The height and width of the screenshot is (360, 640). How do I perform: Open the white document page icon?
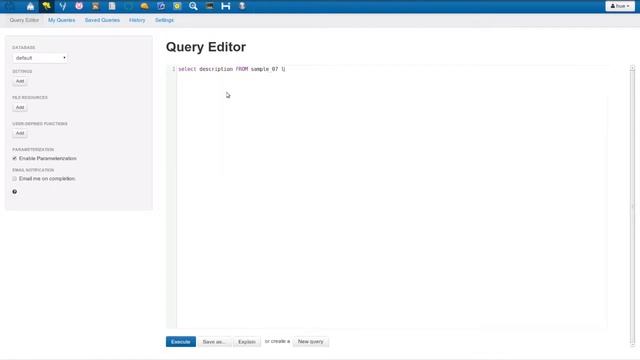coord(112,6)
